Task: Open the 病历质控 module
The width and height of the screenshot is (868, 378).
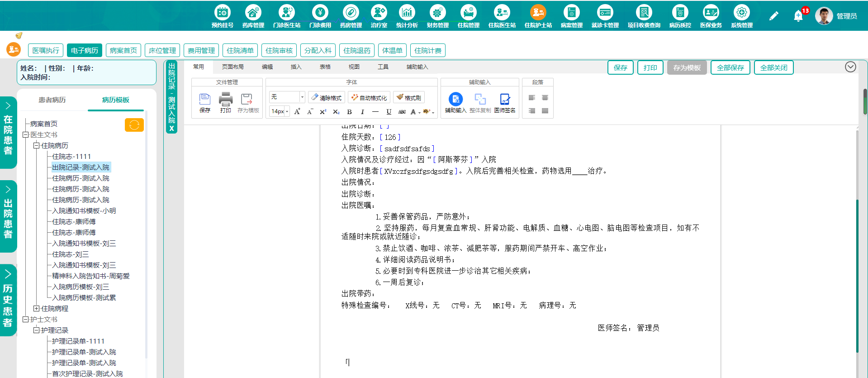Action: (x=680, y=16)
